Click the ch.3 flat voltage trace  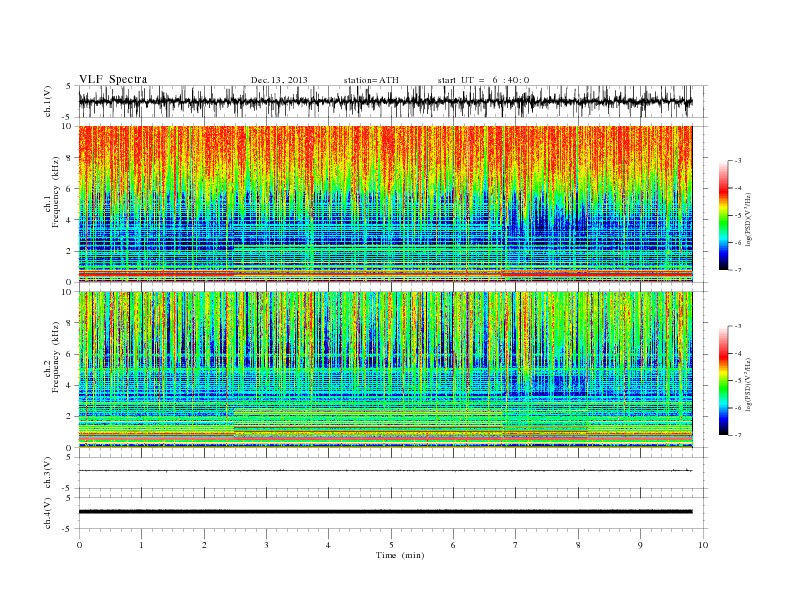pyautogui.click(x=385, y=471)
